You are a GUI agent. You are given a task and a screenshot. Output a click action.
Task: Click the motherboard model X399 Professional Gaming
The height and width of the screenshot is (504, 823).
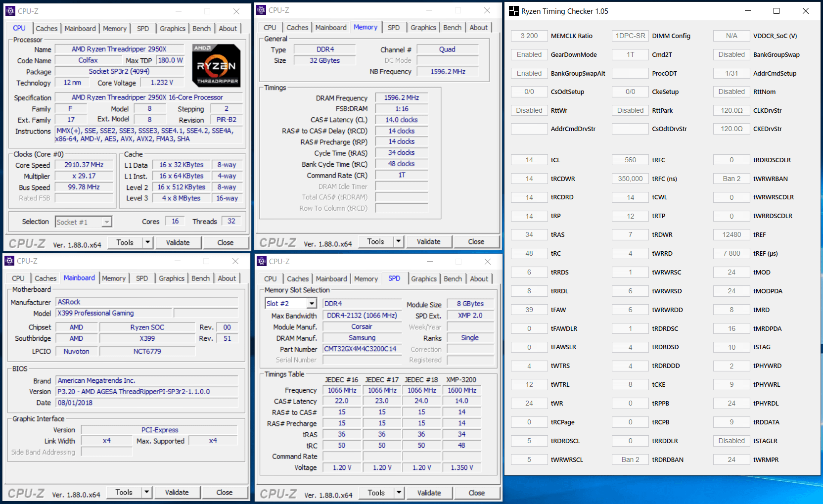coord(114,313)
